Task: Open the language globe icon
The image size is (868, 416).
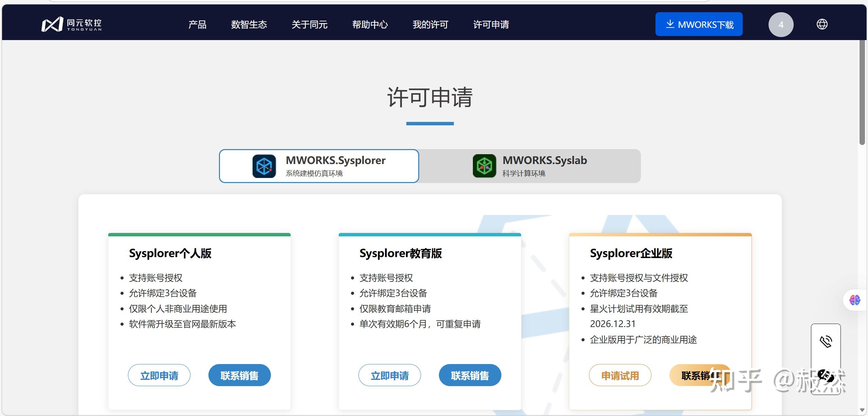Action: (822, 24)
